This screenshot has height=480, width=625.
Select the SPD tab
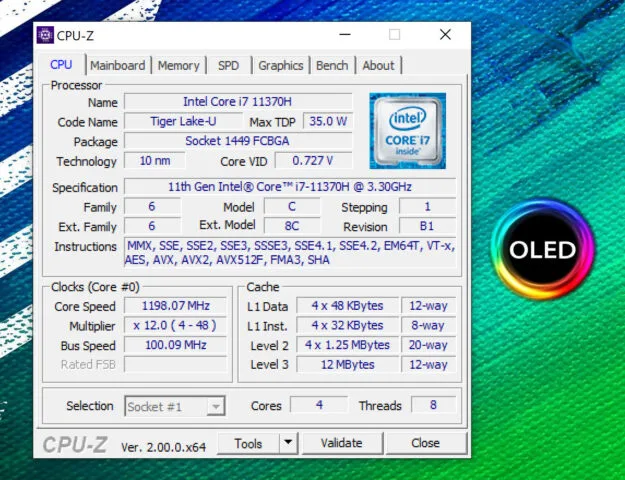pos(228,66)
